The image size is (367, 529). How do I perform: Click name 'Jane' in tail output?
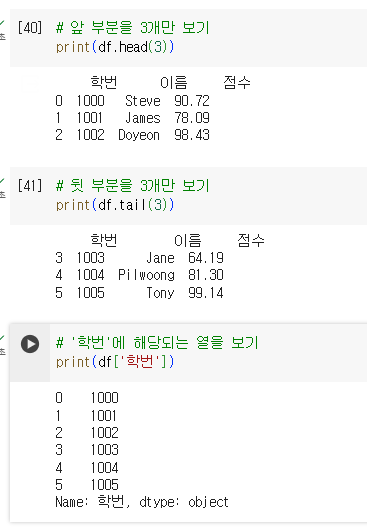pyautogui.click(x=161, y=258)
